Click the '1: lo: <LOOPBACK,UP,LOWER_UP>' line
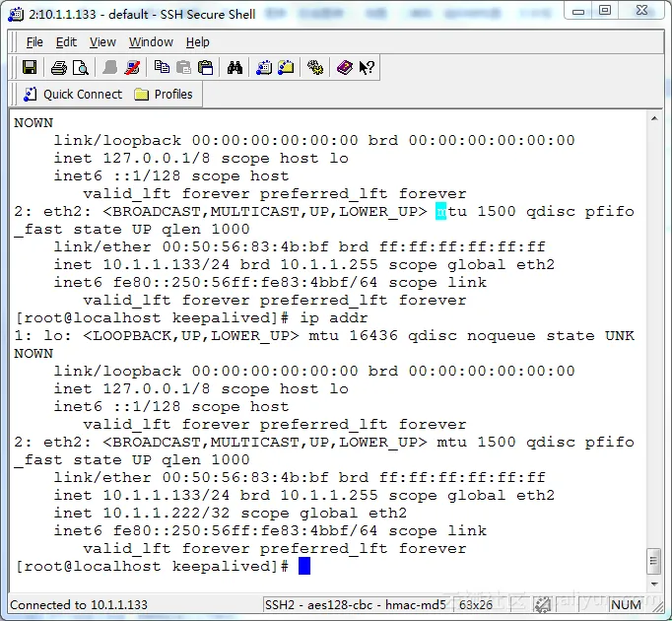 click(x=324, y=335)
